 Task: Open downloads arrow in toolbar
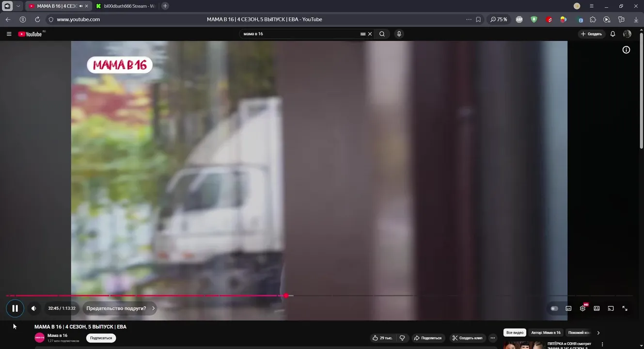pyautogui.click(x=636, y=19)
